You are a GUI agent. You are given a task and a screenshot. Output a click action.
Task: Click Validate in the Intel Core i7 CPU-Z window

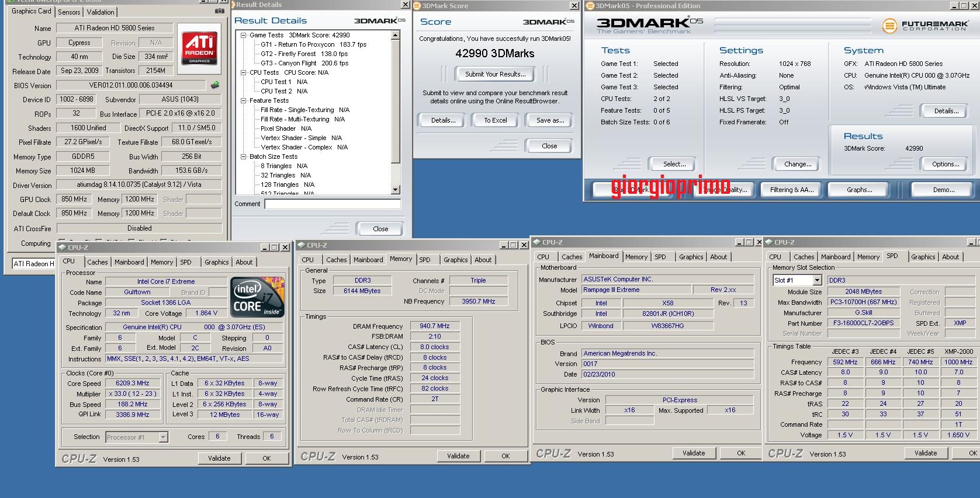219,458
